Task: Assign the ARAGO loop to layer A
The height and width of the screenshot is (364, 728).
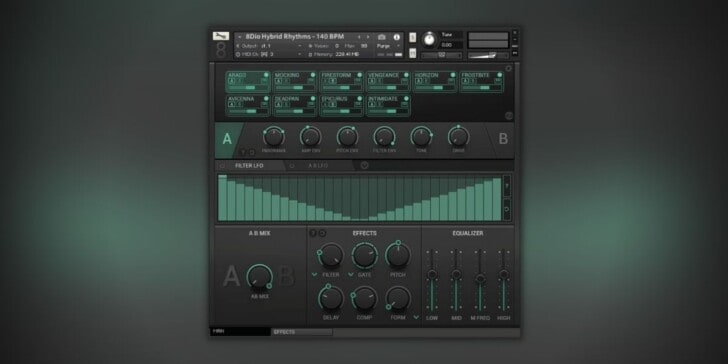Action: pos(232,81)
